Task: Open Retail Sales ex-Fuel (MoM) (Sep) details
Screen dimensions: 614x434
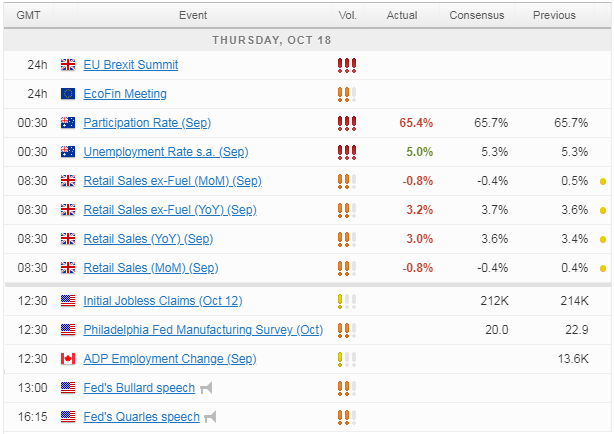Action: coord(173,181)
